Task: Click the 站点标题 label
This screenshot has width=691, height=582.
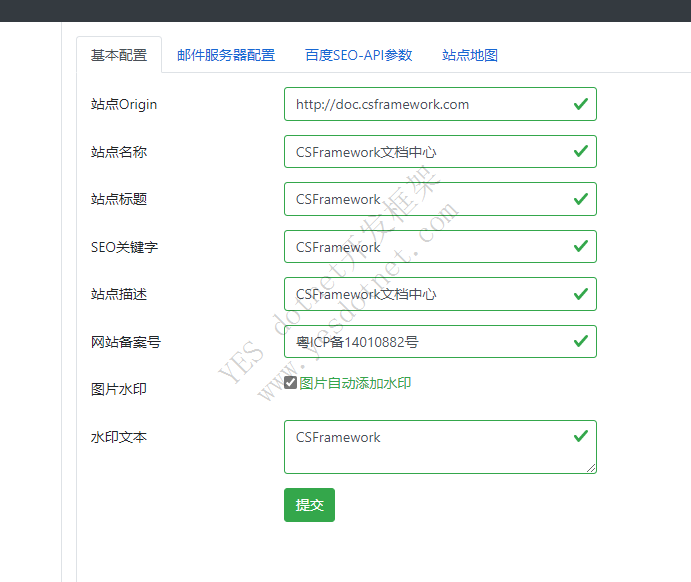Action: point(119,199)
